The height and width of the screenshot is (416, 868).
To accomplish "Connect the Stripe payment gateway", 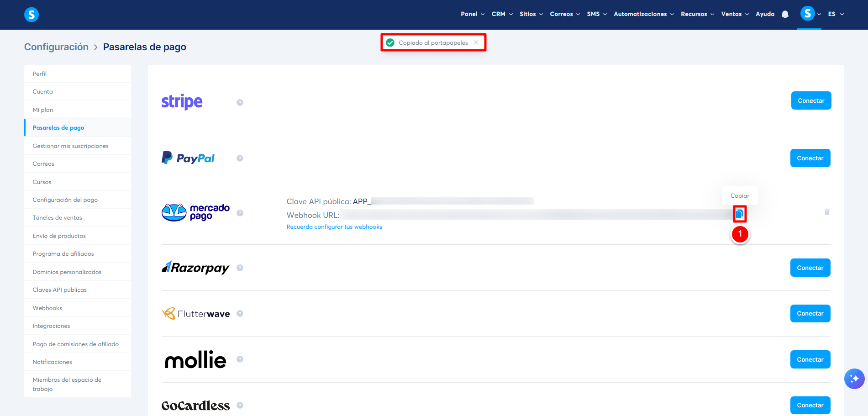I will [x=811, y=100].
